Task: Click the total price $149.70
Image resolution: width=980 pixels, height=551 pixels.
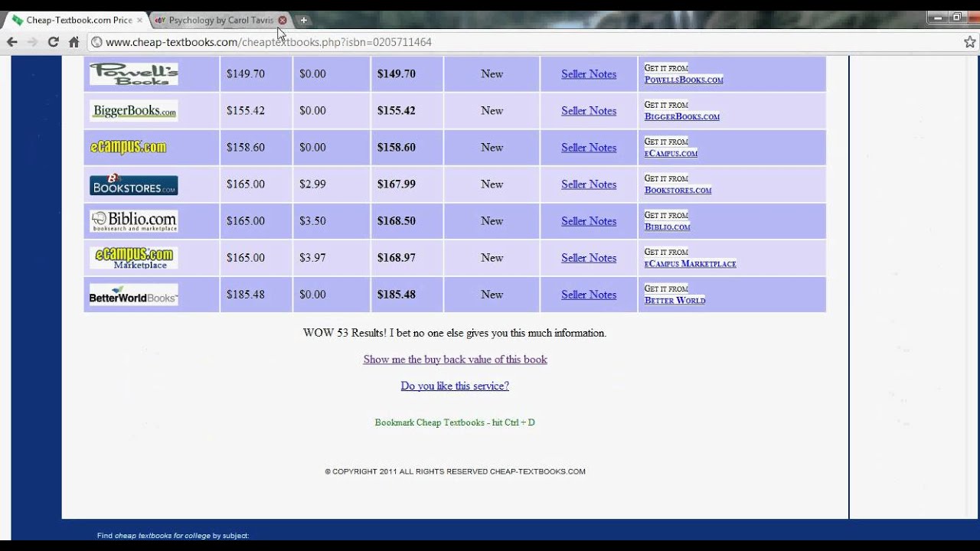Action: [x=397, y=74]
